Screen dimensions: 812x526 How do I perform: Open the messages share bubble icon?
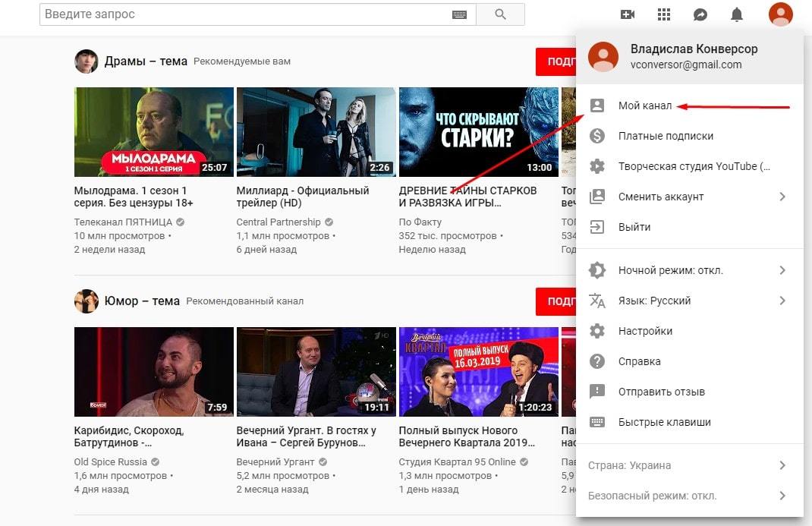[700, 14]
